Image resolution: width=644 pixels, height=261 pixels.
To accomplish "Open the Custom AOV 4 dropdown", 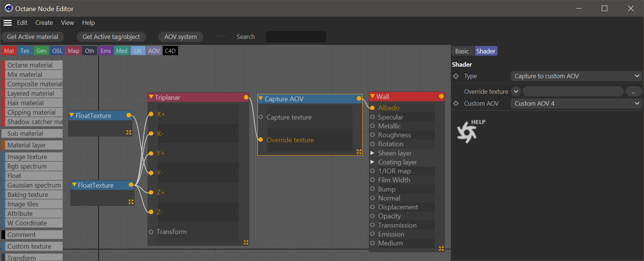I will (576, 103).
